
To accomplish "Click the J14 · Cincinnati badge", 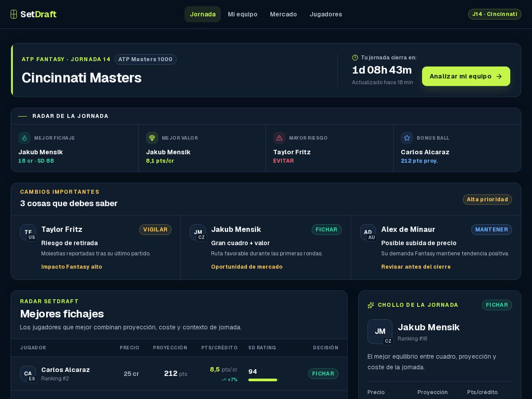I will click(x=495, y=14).
